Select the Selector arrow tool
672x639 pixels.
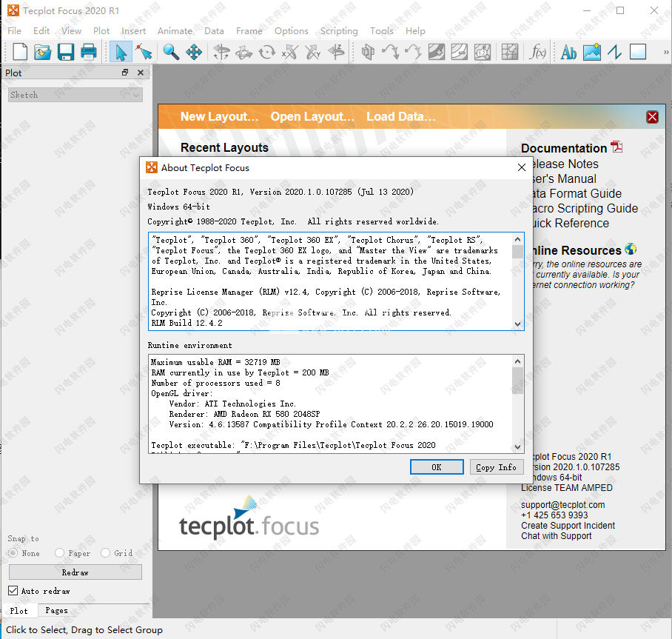click(x=121, y=53)
